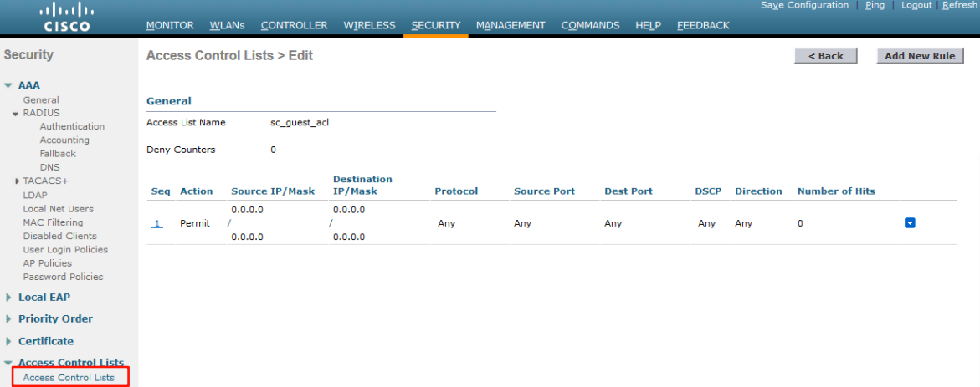The width and height of the screenshot is (980, 387).
Task: Click the Add New Rule button
Action: pos(920,56)
